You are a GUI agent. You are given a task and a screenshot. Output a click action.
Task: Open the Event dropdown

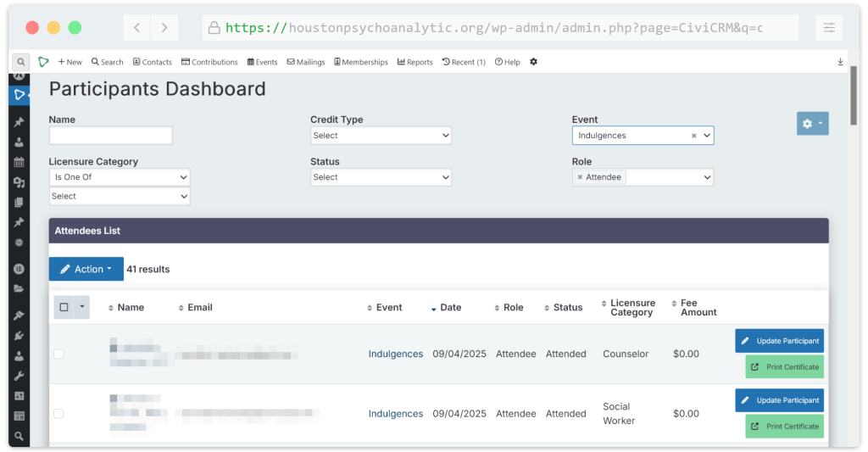click(643, 136)
